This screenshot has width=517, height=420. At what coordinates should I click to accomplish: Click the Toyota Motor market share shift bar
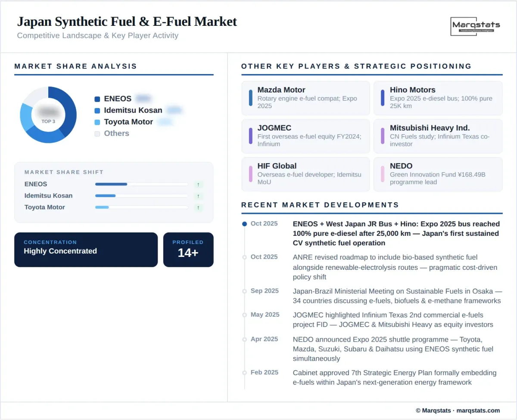(141, 207)
